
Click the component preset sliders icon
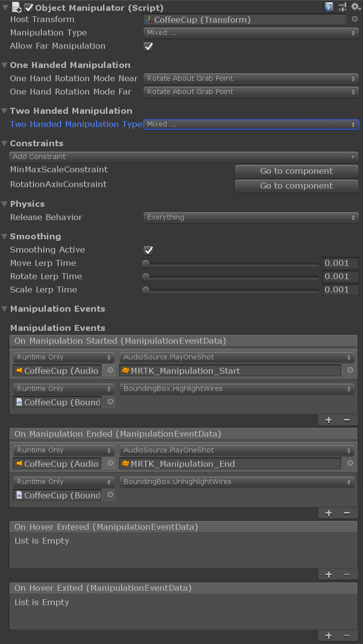click(x=342, y=7)
